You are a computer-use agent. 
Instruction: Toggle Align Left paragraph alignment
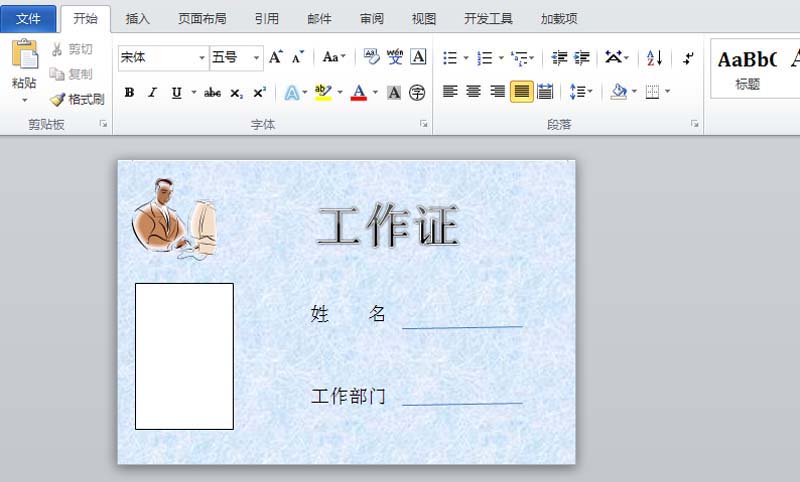pyautogui.click(x=450, y=92)
